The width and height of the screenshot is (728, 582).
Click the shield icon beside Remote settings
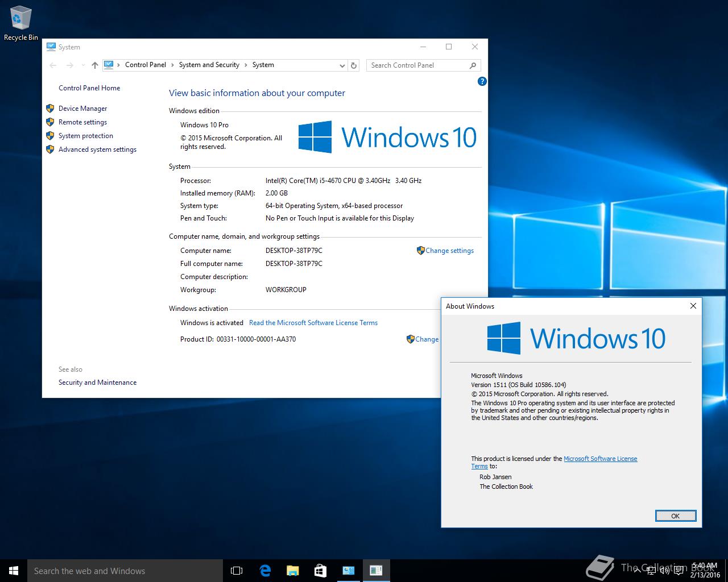pos(50,122)
